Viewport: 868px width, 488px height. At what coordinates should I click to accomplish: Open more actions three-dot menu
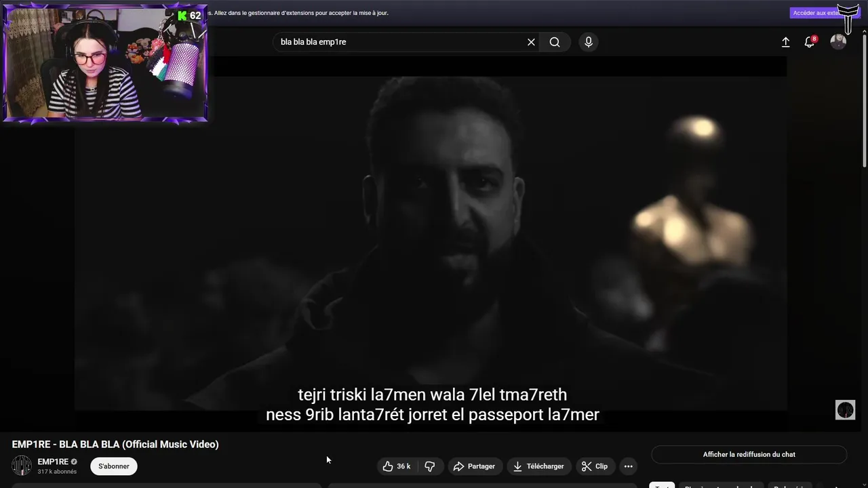point(629,466)
